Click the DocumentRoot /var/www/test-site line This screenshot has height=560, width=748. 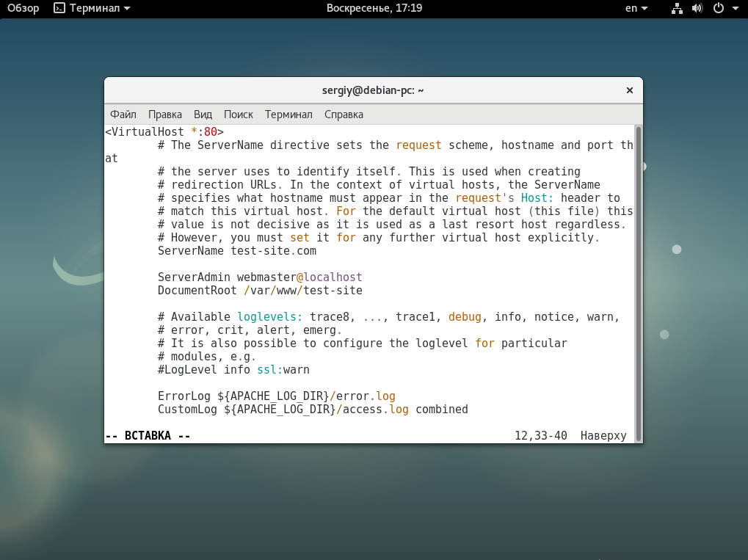pos(260,291)
